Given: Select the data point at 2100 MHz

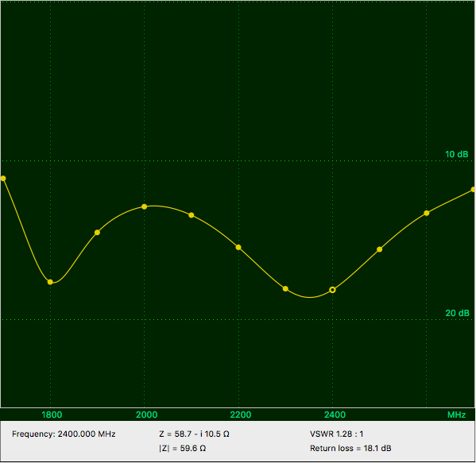Looking at the screenshot, I should pos(192,215).
